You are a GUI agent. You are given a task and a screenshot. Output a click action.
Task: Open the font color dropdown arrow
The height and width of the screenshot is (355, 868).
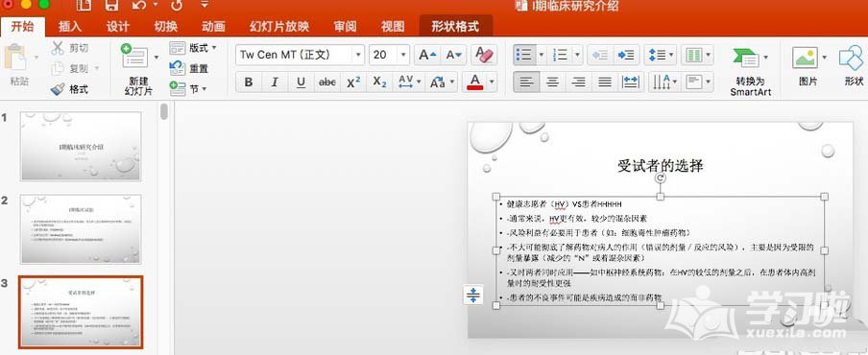click(492, 83)
